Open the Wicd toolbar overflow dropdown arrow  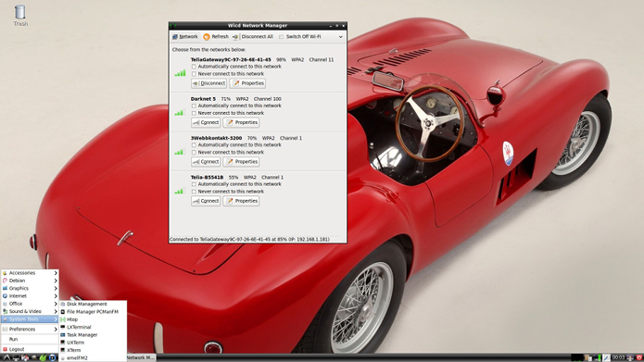pyautogui.click(x=340, y=37)
